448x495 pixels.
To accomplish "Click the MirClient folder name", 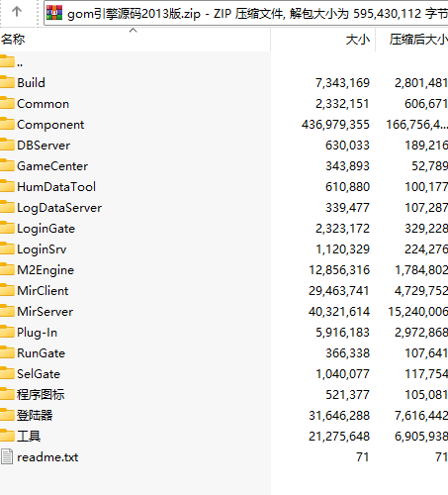I will tap(43, 291).
